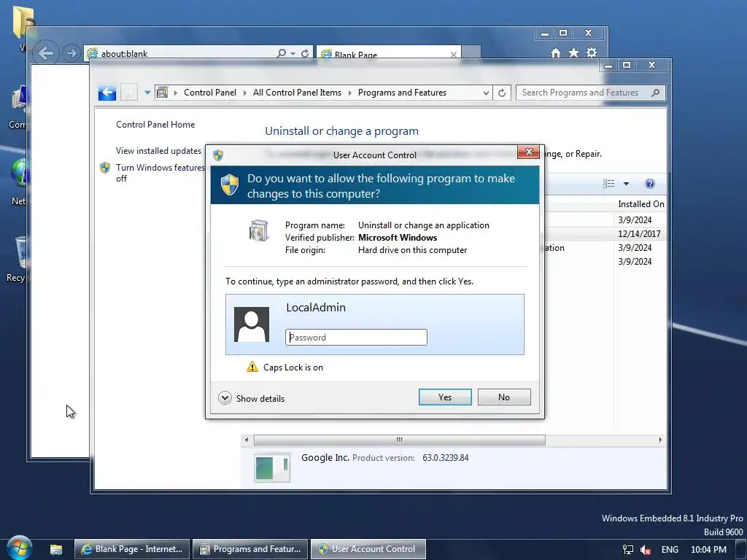Click the installed program icon in UAC dialog

pos(259,230)
